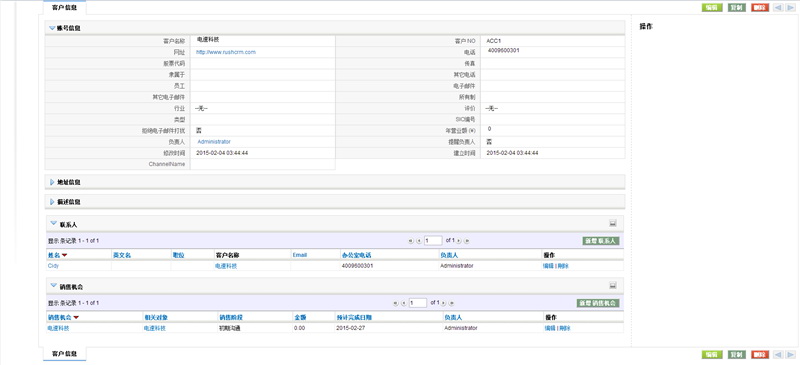Screen dimensions: 800x365
Task: Sort contacts by 职位 column header
Action: pyautogui.click(x=178, y=255)
